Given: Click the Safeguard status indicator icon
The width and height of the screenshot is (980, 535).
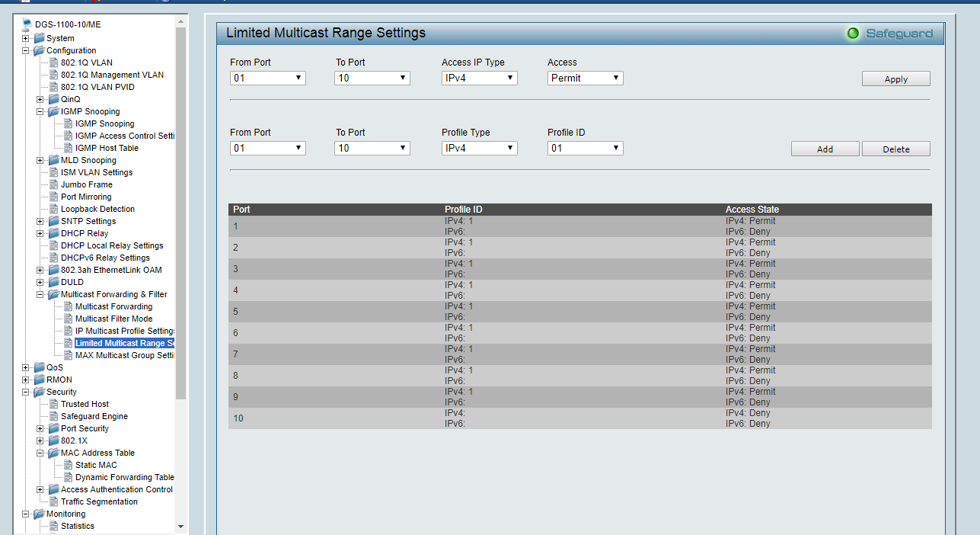Looking at the screenshot, I should 853,34.
